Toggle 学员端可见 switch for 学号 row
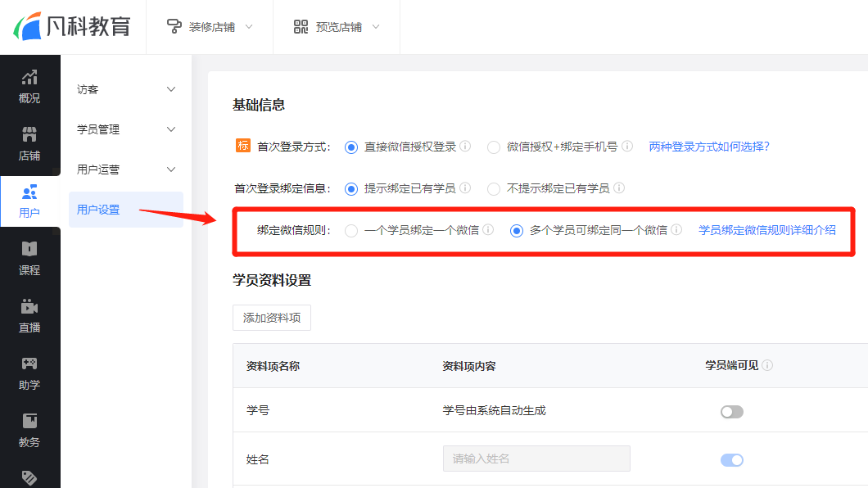This screenshot has height=488, width=868. point(732,412)
